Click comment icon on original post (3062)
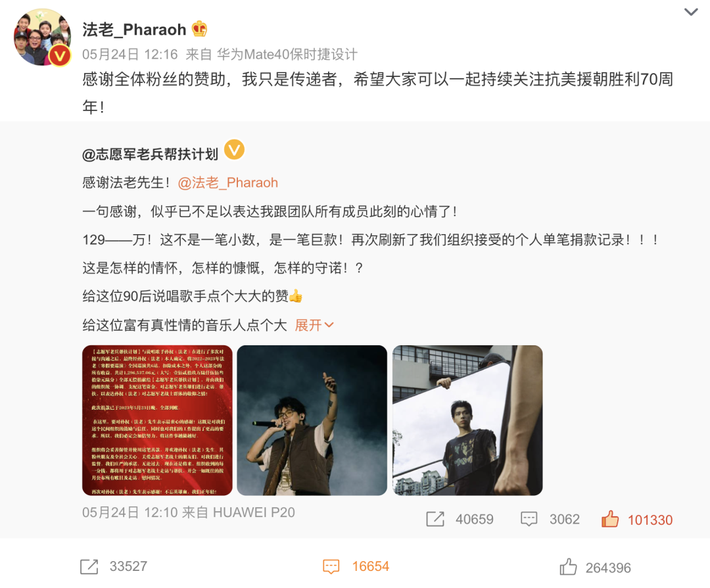The height and width of the screenshot is (588, 710). [x=529, y=519]
